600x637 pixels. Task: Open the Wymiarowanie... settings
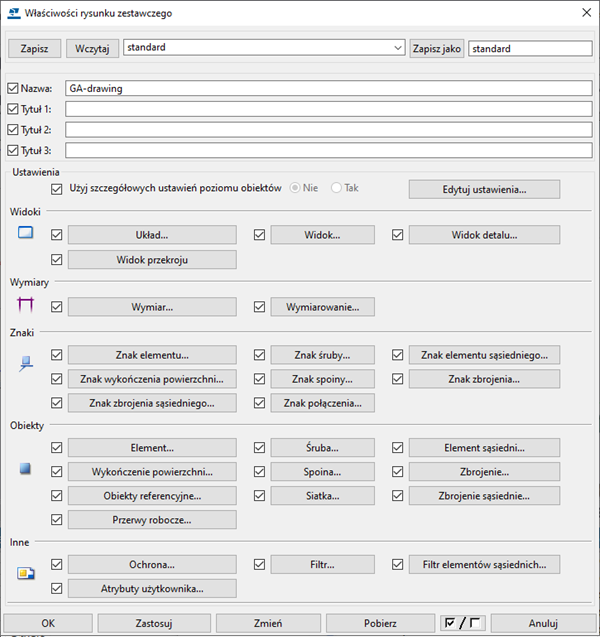coord(322,307)
